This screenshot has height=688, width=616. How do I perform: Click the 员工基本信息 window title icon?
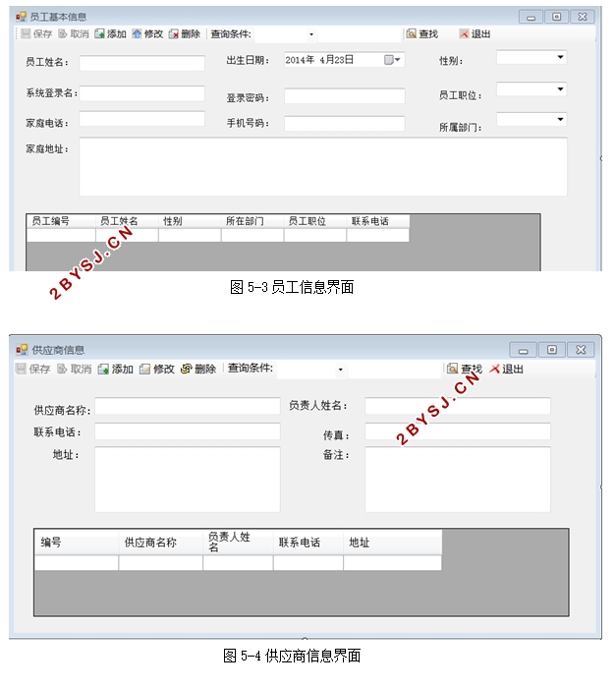point(21,17)
